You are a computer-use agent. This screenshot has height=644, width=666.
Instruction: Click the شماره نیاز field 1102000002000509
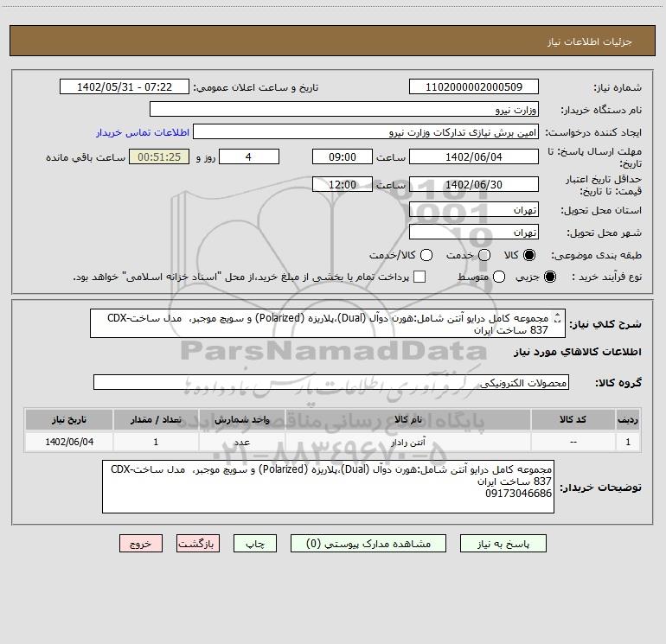point(474,86)
